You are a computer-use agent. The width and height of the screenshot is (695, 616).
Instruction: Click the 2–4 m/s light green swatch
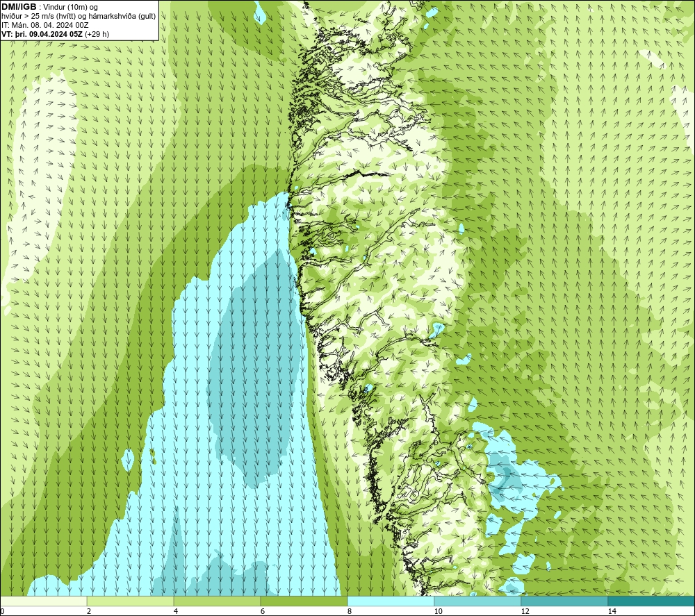tap(131, 601)
